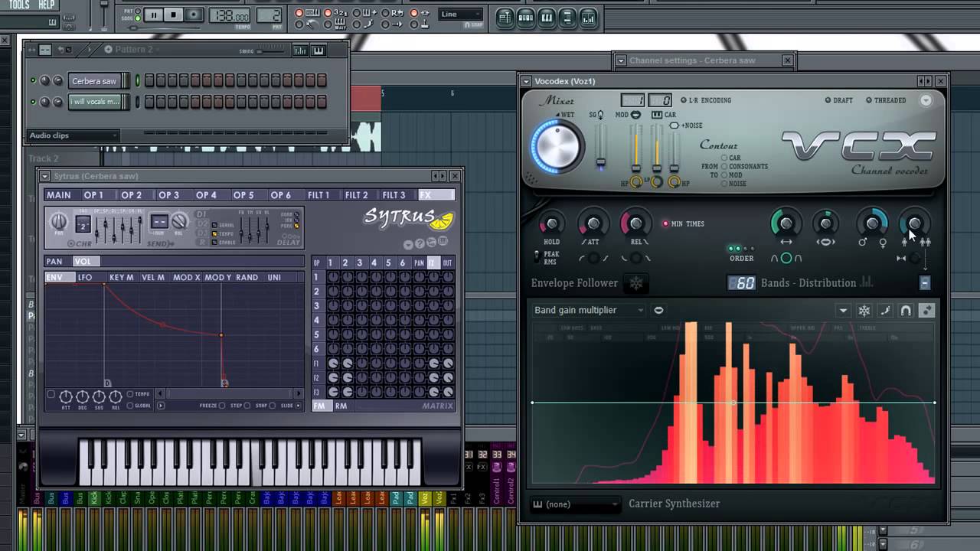
Task: Click the Vocodex freeze snowflake beside Envelope Follower
Action: click(x=636, y=283)
